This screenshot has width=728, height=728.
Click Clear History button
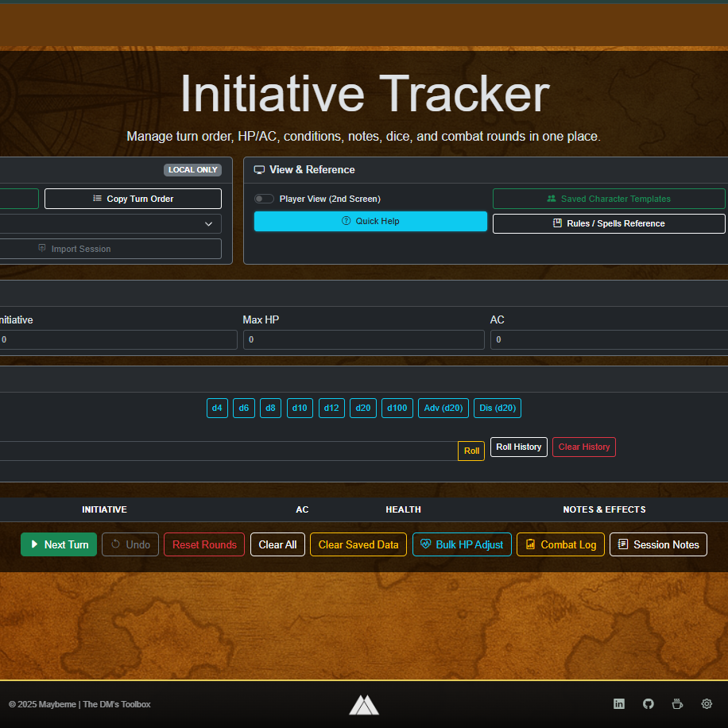tap(584, 447)
